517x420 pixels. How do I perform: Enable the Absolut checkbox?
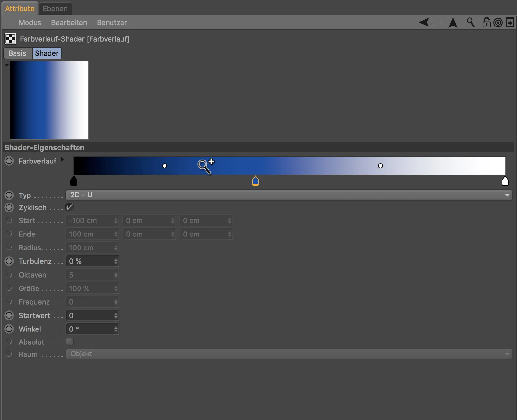[x=69, y=341]
